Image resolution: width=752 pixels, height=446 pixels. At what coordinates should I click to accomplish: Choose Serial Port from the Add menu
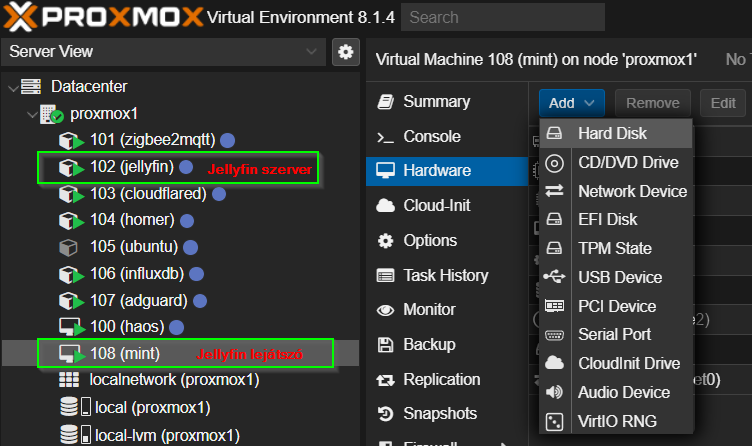click(x=616, y=334)
